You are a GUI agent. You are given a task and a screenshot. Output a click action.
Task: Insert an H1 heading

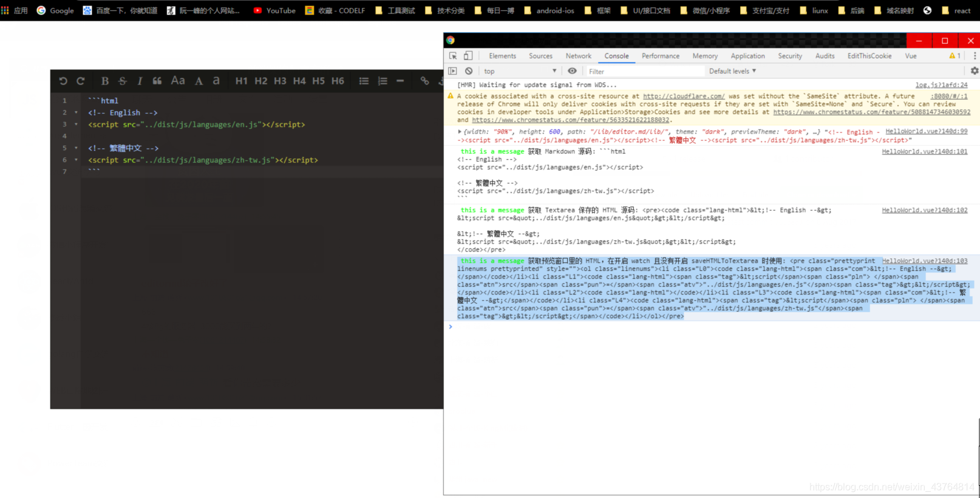(242, 81)
